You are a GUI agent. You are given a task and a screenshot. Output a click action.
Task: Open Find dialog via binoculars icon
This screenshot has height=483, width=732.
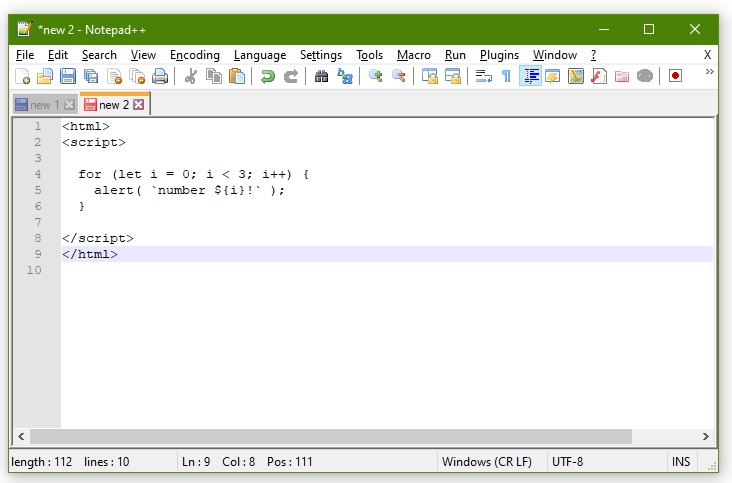coord(321,76)
